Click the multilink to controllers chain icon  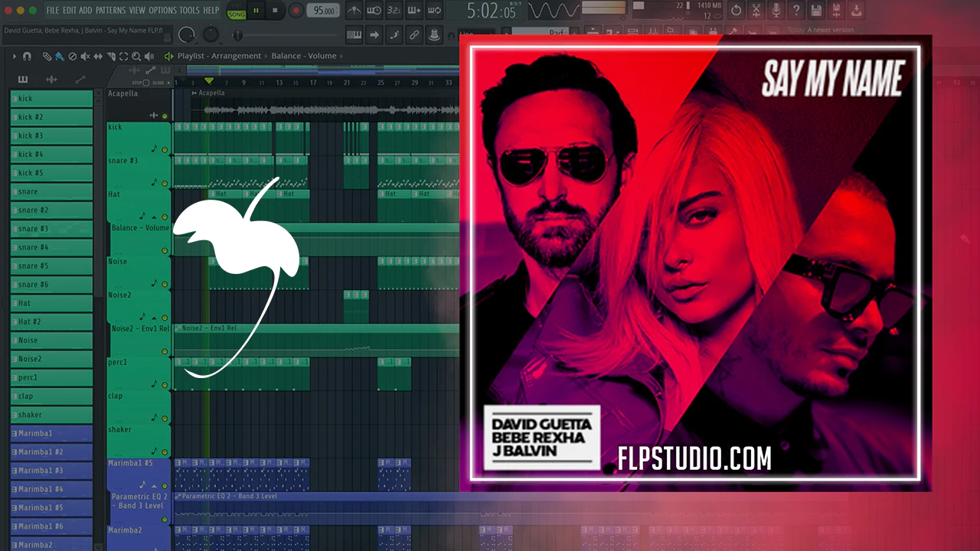pos(414,34)
